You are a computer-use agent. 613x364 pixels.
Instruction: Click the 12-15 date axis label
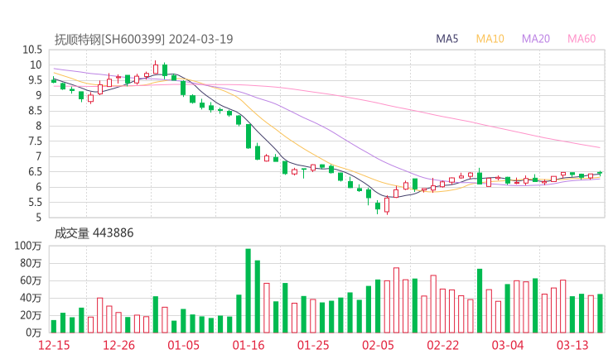point(54,345)
